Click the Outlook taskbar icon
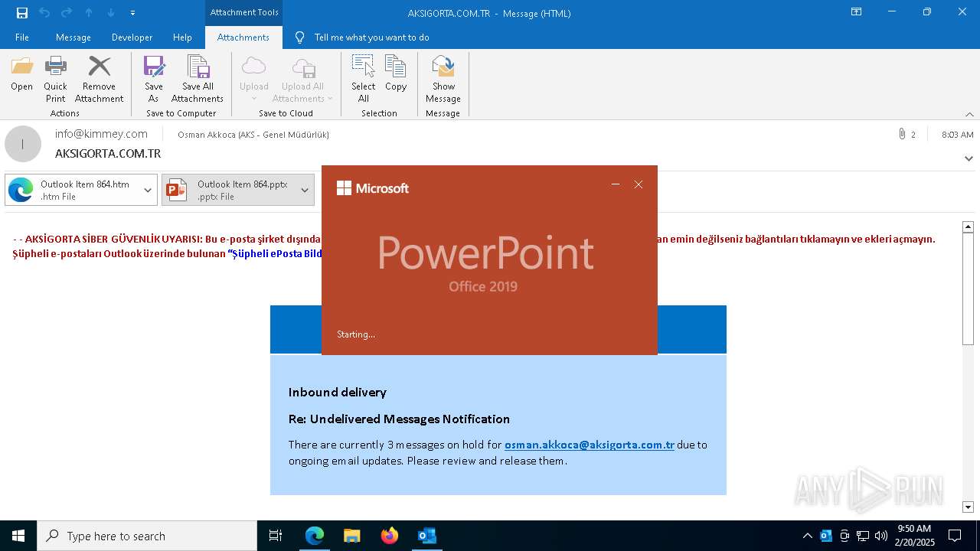 coord(427,536)
